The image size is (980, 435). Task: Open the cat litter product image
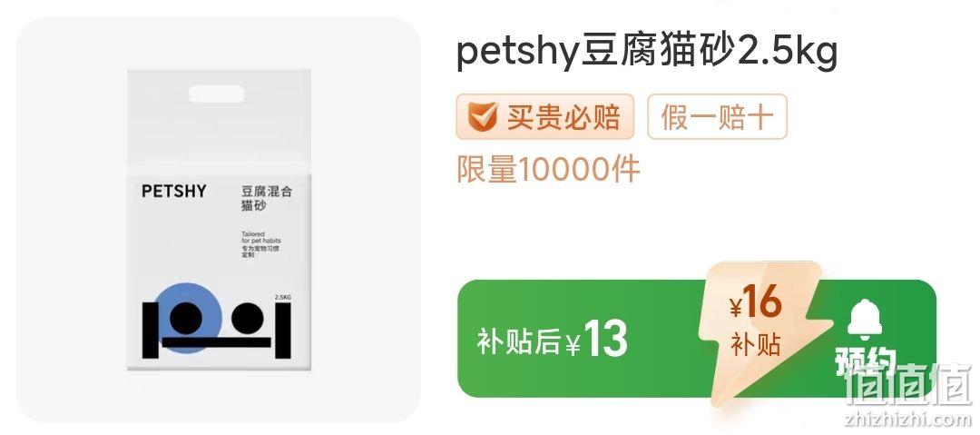(x=219, y=219)
